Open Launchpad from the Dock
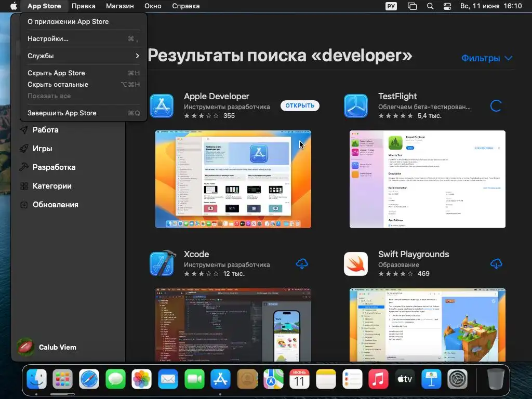The height and width of the screenshot is (399, 532). tap(63, 379)
